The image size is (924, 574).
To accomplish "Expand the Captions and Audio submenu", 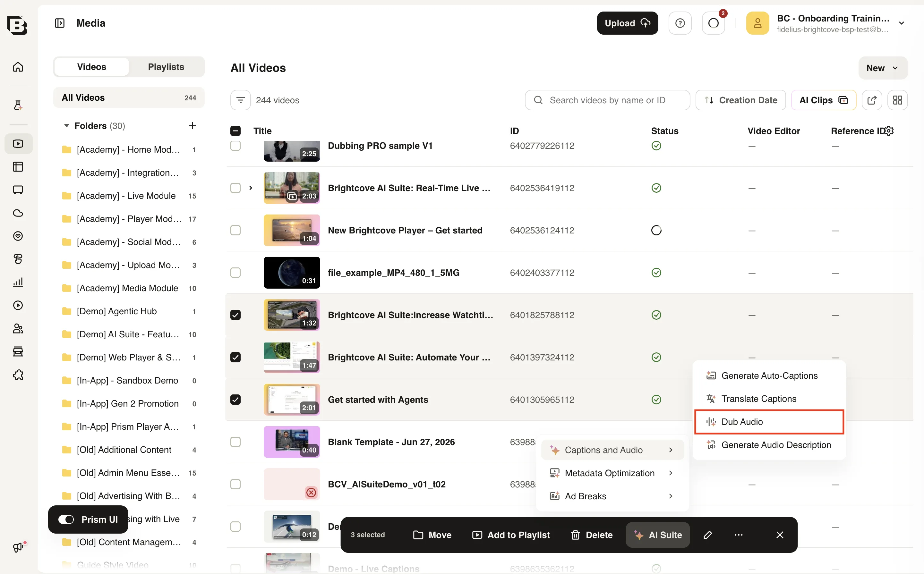I will [x=612, y=450].
